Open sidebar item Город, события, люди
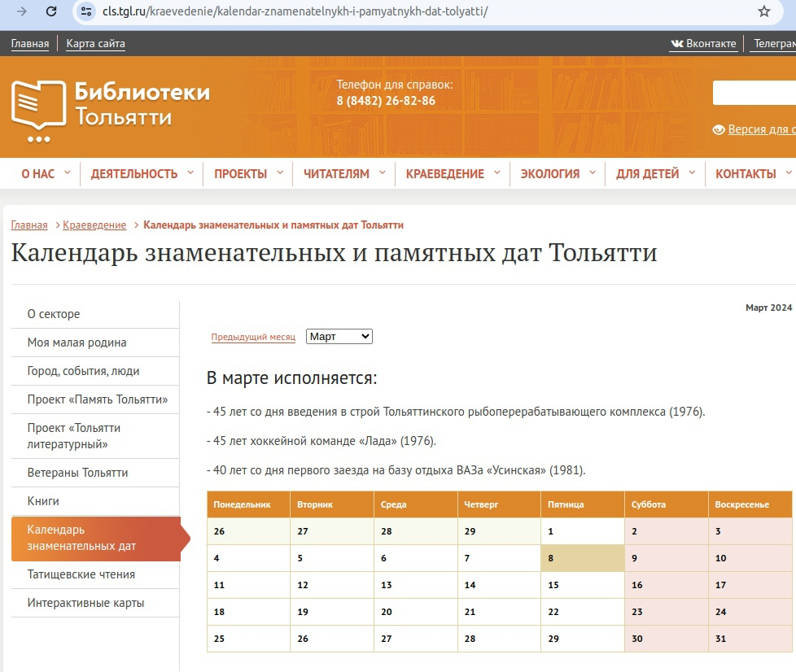This screenshot has height=672, width=796. [95, 371]
